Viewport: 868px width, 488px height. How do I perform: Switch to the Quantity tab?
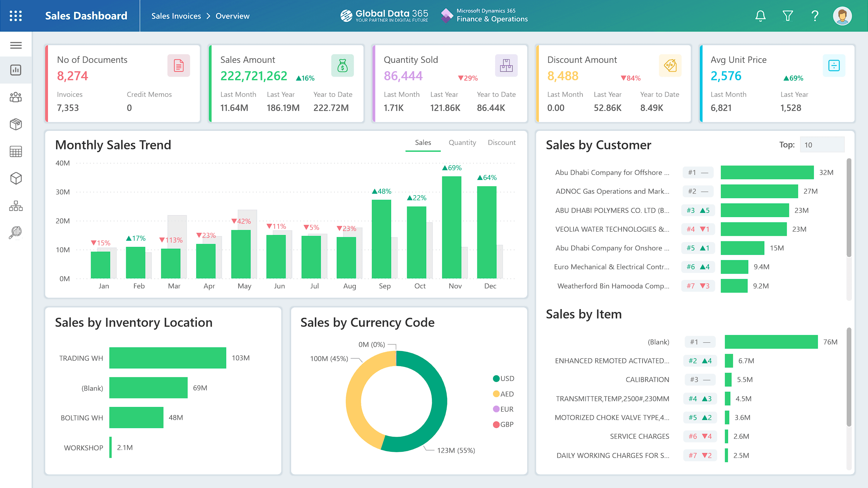click(x=462, y=143)
